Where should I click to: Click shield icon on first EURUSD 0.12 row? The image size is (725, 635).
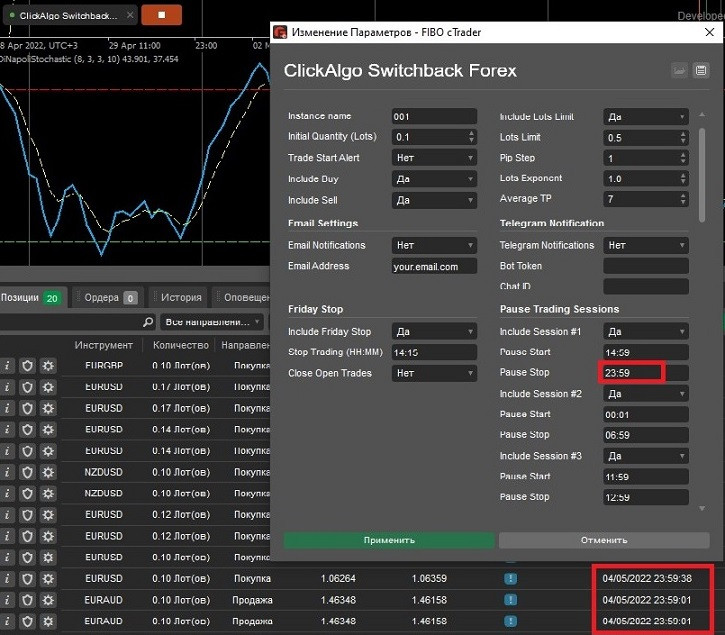coord(27,515)
